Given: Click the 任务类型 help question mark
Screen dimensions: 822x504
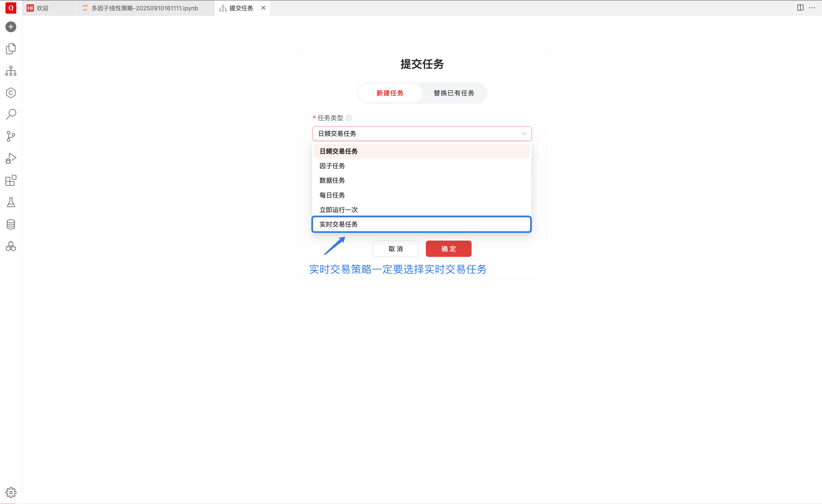Looking at the screenshot, I should click(x=349, y=118).
